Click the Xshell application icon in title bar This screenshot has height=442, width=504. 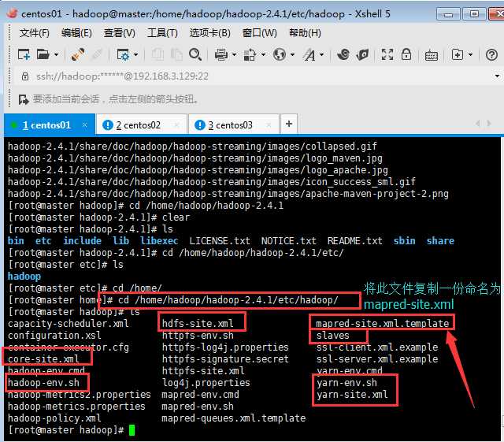(x=13, y=13)
